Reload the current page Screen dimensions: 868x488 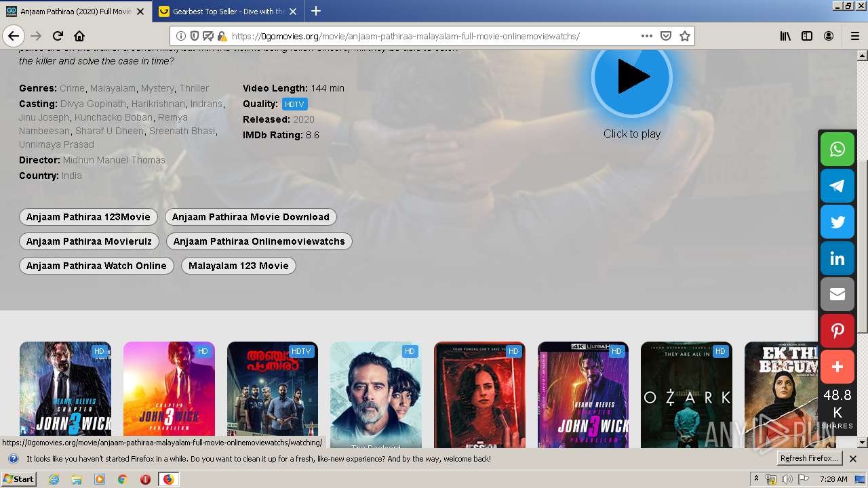[58, 36]
